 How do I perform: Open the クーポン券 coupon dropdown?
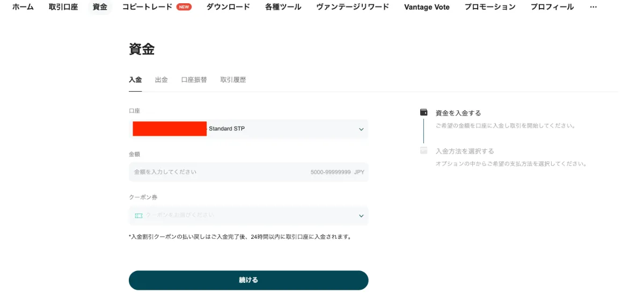tap(248, 215)
